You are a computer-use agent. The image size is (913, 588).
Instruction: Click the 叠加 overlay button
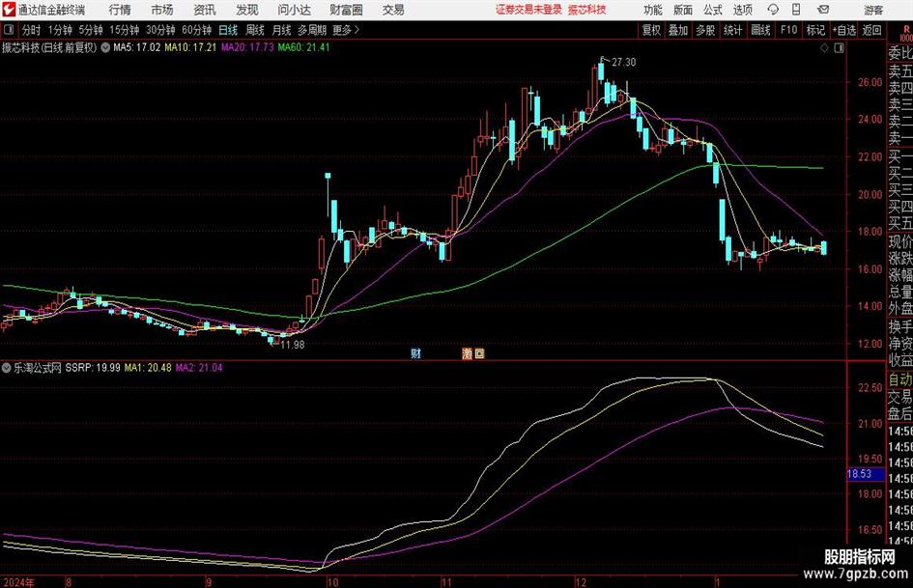pos(678,30)
